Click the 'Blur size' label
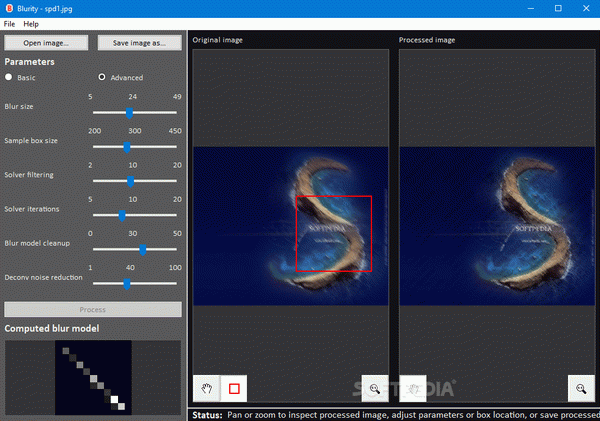Screen dimensions: 600x421 (19, 106)
